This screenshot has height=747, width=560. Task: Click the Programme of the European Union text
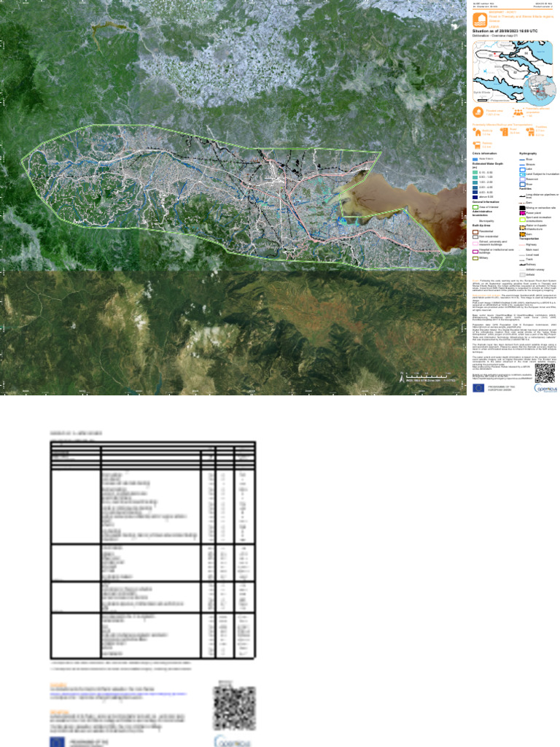pyautogui.click(x=502, y=388)
